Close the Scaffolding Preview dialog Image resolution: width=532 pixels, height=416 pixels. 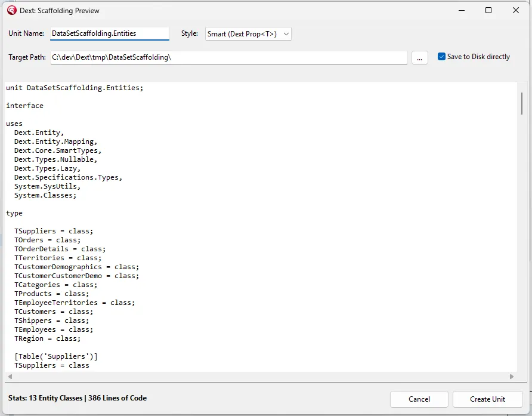tap(516, 11)
